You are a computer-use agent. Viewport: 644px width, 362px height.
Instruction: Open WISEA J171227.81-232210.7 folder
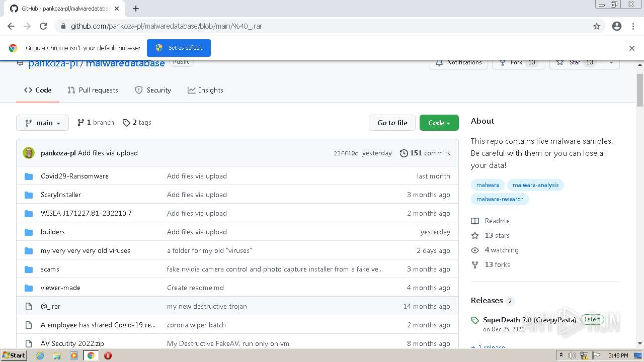86,213
